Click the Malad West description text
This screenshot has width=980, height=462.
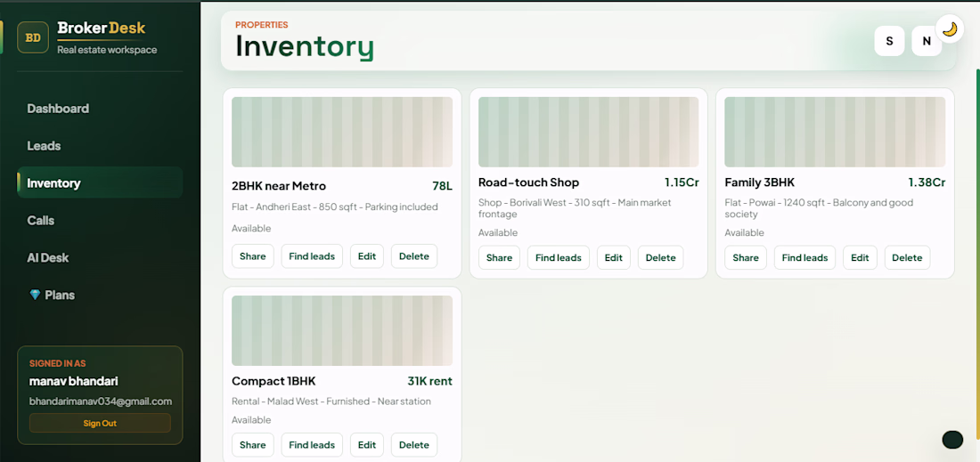click(331, 401)
